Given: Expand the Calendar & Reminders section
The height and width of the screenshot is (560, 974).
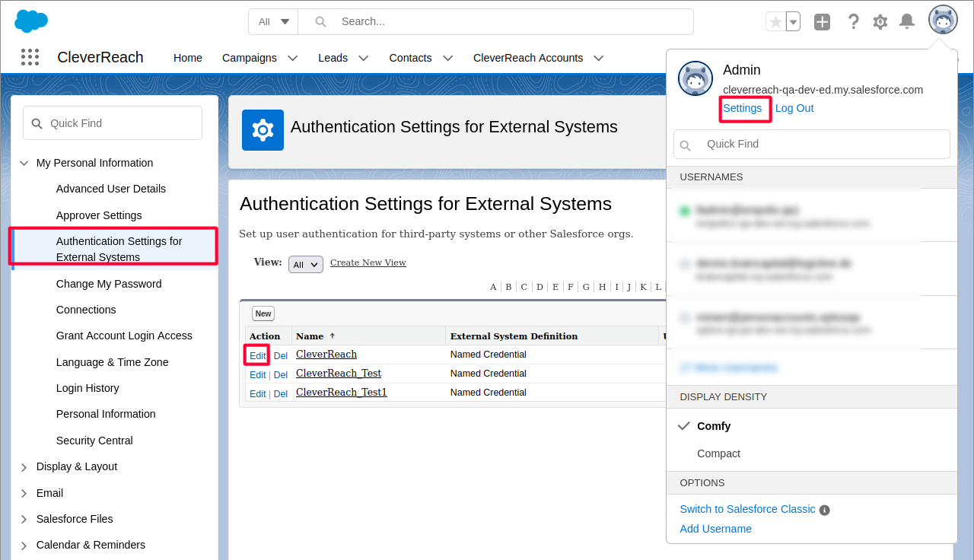Looking at the screenshot, I should (24, 546).
